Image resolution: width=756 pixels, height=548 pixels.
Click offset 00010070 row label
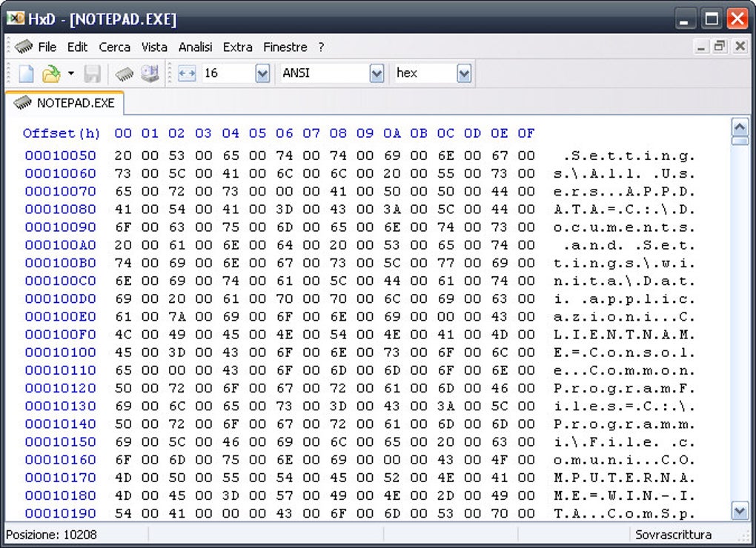pos(60,191)
